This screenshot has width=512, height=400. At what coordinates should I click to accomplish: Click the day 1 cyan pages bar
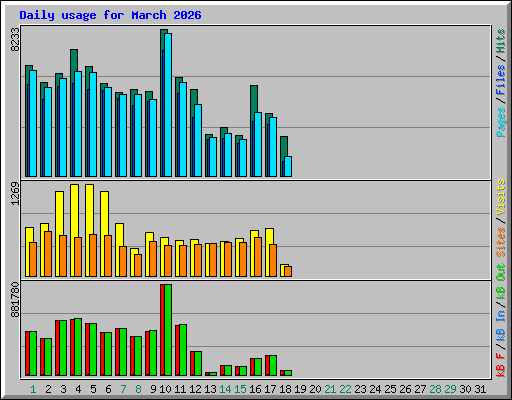tap(33, 123)
